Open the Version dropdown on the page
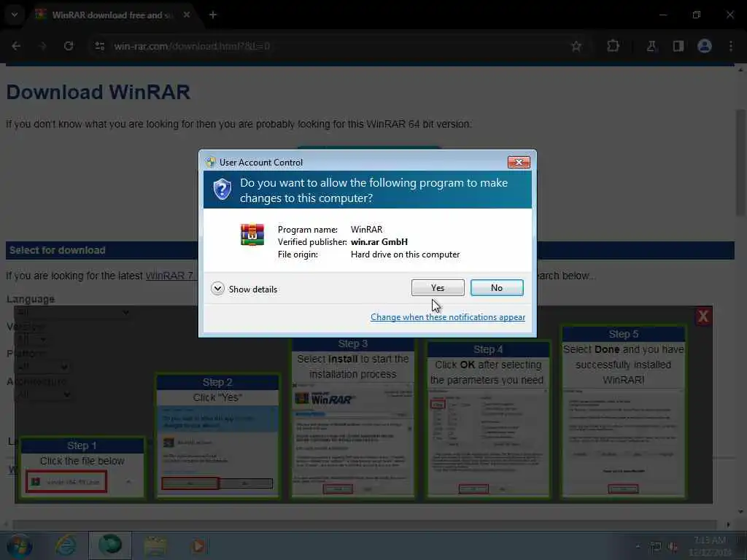This screenshot has height=560, width=747. coord(31,340)
